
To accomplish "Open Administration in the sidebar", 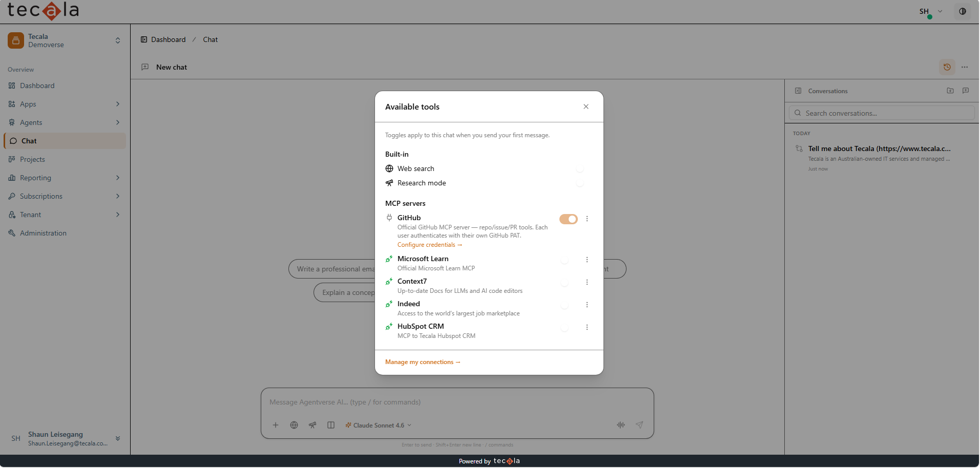I will [65, 233].
